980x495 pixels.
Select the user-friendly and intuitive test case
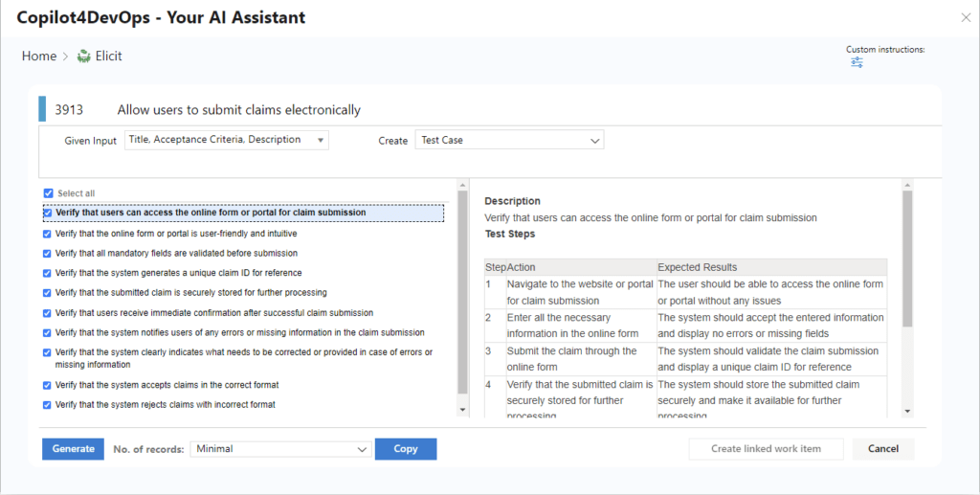176,234
